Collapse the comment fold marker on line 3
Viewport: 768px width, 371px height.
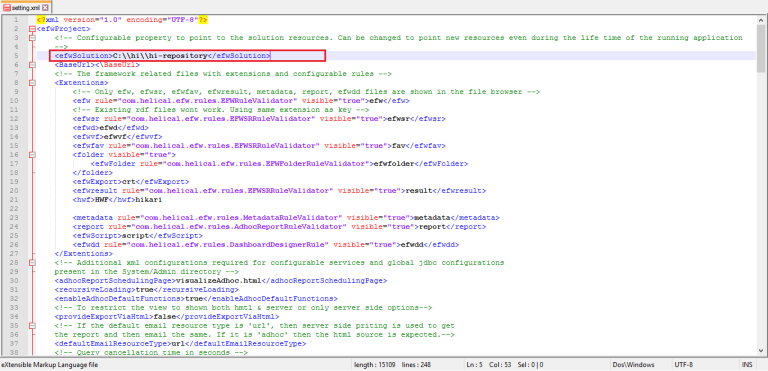[x=32, y=38]
